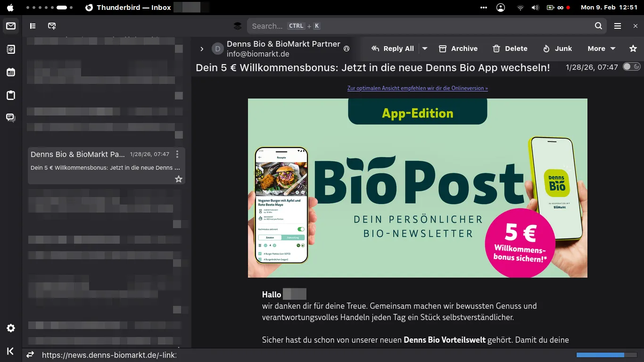Star the open Denns Bio message
Screen dimensions: 644x362
(633, 49)
